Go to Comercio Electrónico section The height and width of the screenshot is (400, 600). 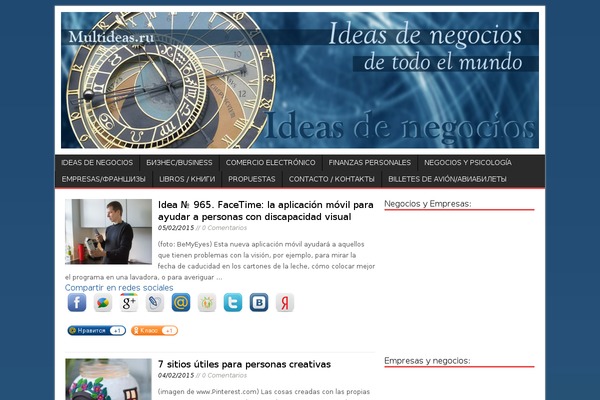pos(271,163)
